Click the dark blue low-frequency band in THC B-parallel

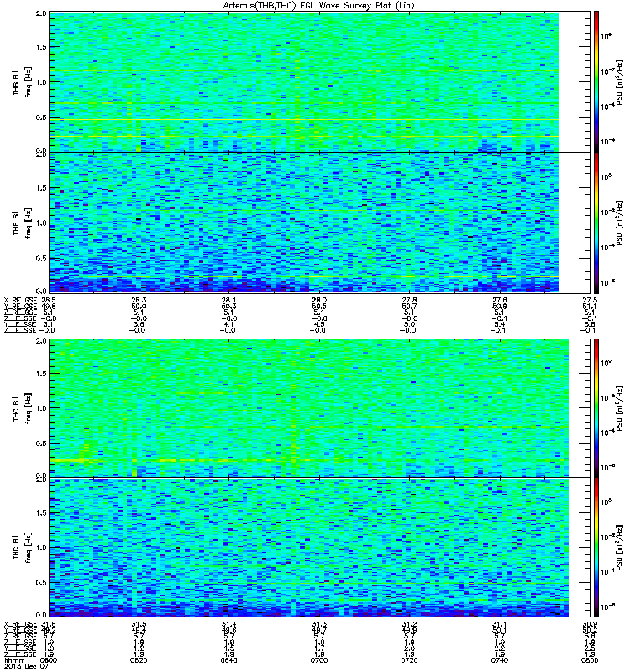pos(309,609)
